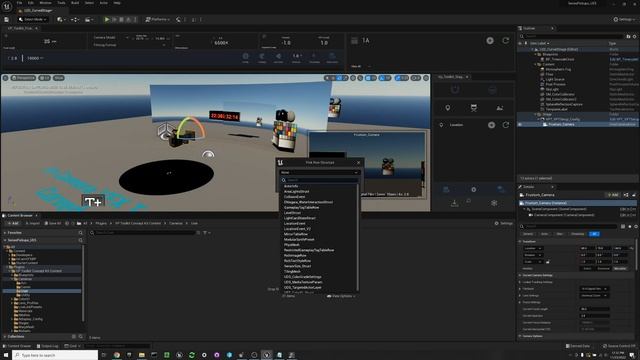Click the Outliner add folder icon
Viewport: 640px width, 360px height.
629,36
